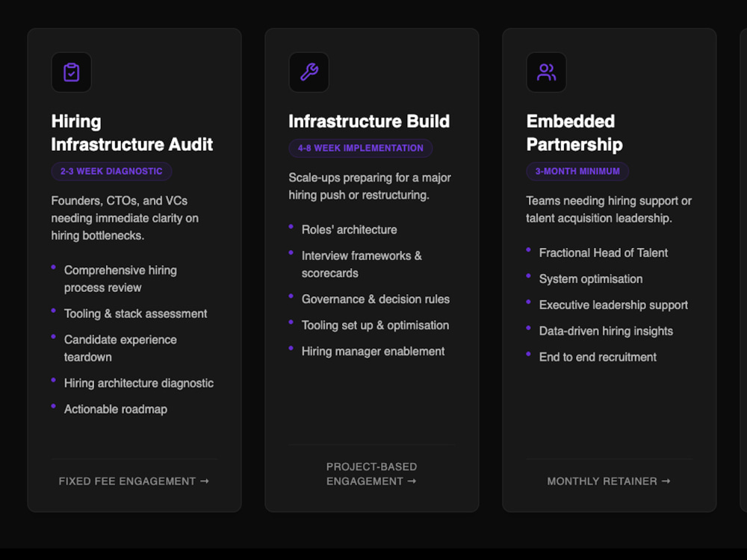747x560 pixels.
Task: Click the Hiring Infrastructure Audit heading
Action: pos(132,133)
